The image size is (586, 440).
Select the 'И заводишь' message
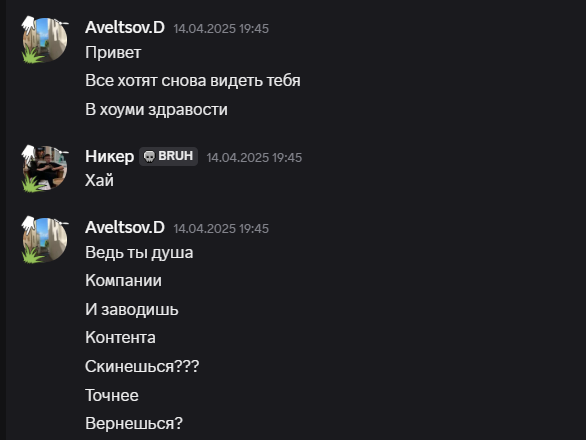[132, 309]
